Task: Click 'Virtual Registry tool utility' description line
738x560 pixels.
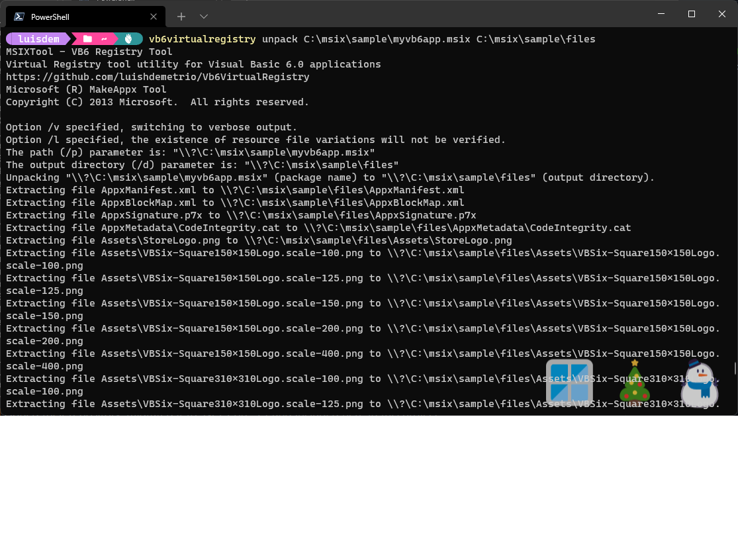Action: click(x=193, y=64)
